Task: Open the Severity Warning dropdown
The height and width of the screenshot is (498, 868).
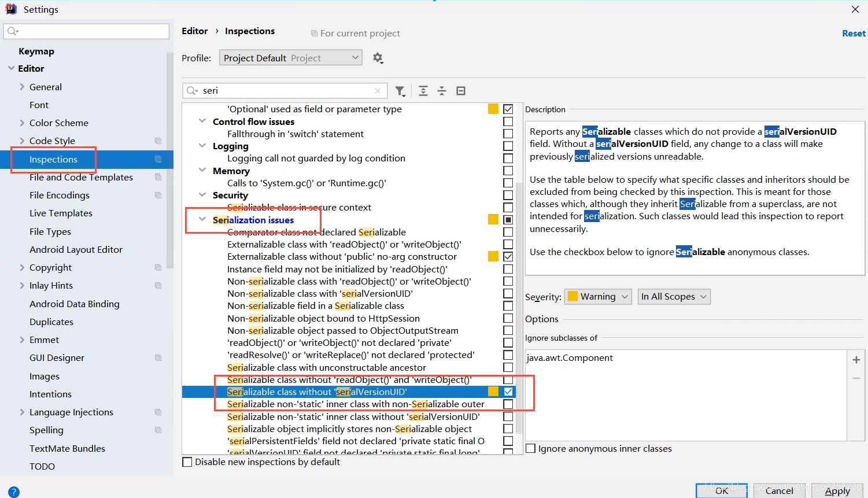Action: coord(598,297)
